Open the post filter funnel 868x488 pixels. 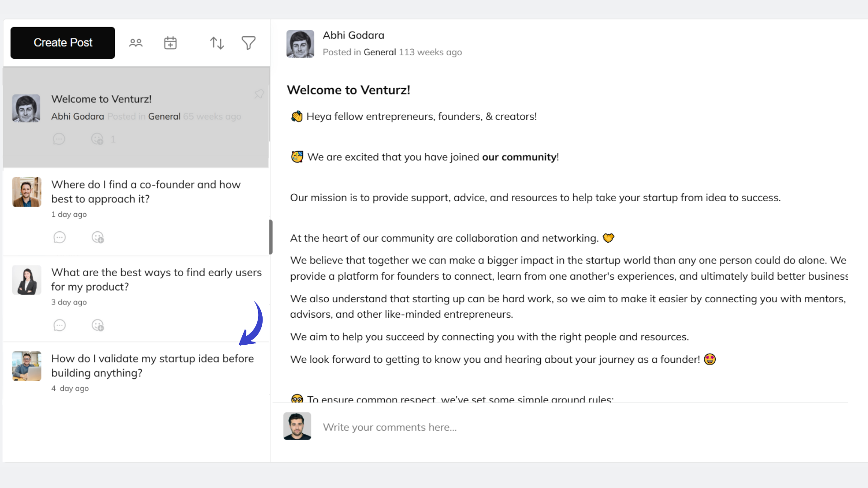click(248, 42)
